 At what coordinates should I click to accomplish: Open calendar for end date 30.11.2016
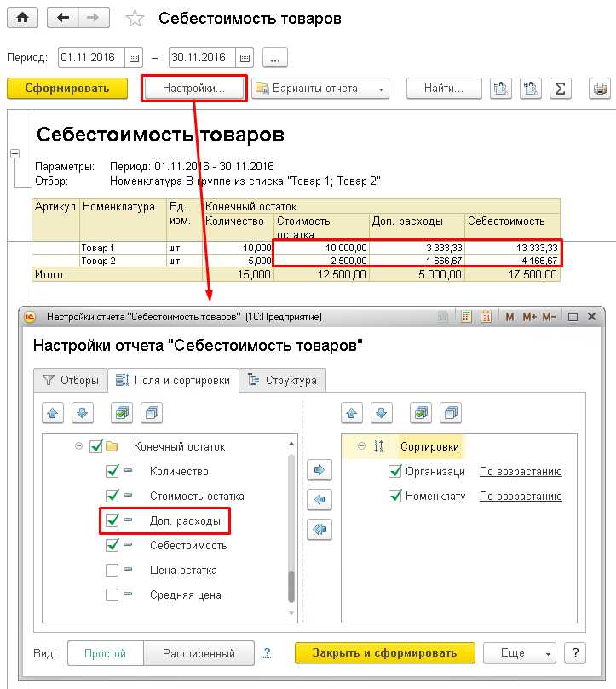[245, 58]
